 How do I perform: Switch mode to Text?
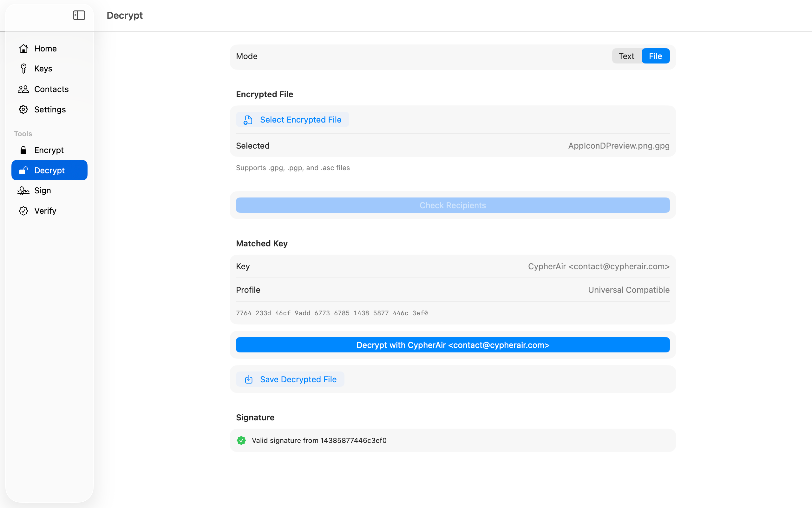(626, 56)
